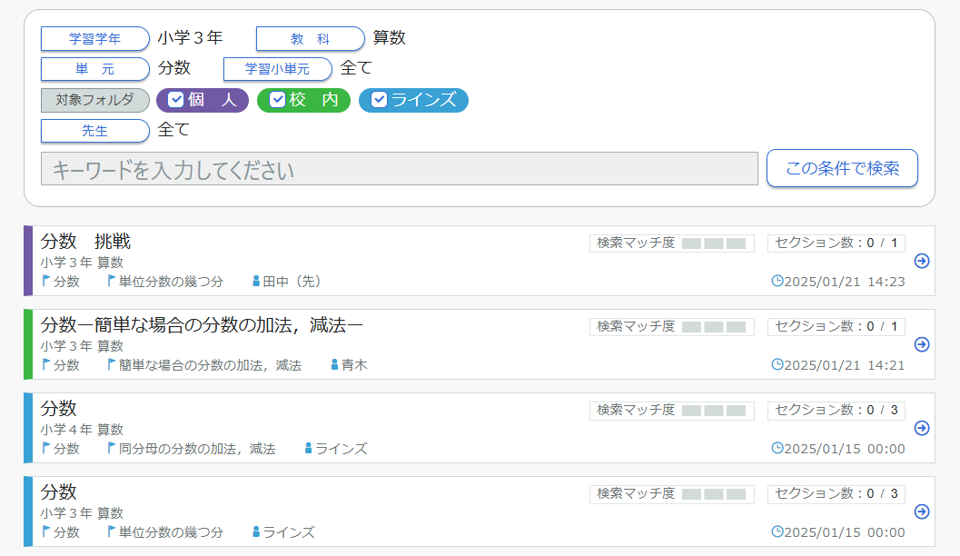This screenshot has height=556, width=960.
Task: Click clock icon next to 2025/01/21 14:23
Action: coord(777,281)
